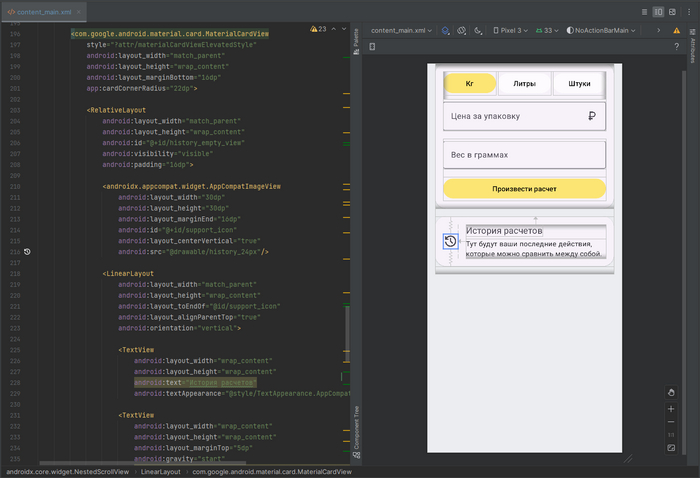This screenshot has width=700, height=478.
Task: Zoom out the design preview
Action: coord(671,421)
